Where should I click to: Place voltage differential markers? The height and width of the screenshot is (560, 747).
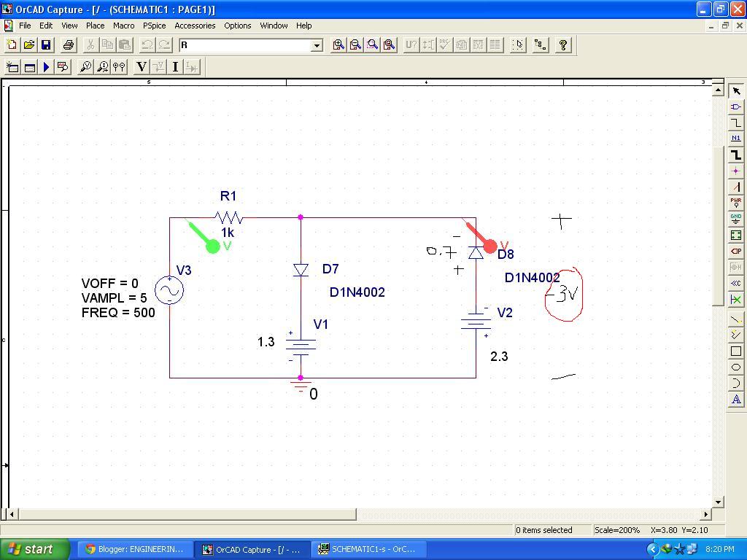click(119, 66)
